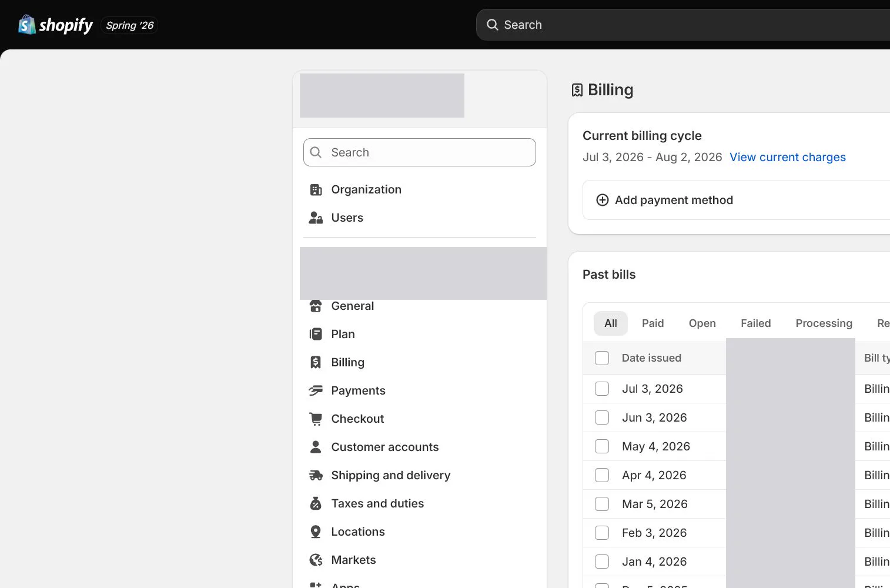Viewport: 890px width, 588px height.
Task: Click the Customer accounts person icon
Action: click(316, 447)
